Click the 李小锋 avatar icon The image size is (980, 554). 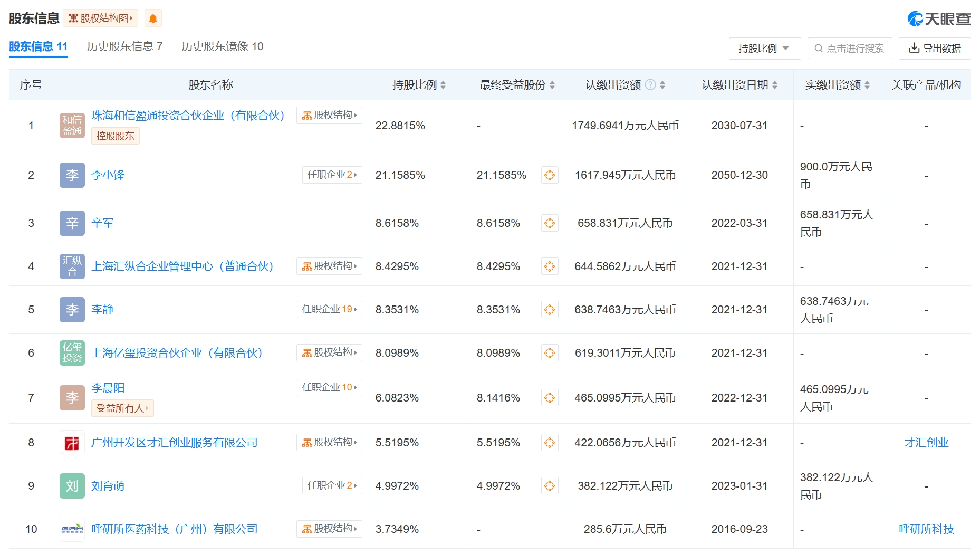pos(72,175)
